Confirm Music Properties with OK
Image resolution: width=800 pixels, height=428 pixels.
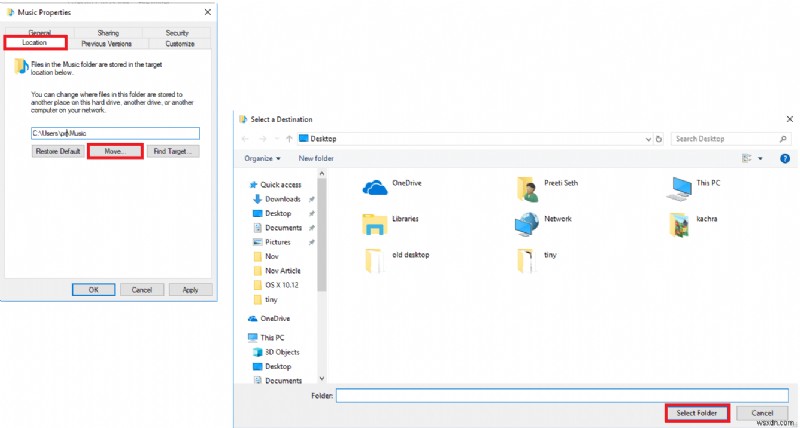93,290
